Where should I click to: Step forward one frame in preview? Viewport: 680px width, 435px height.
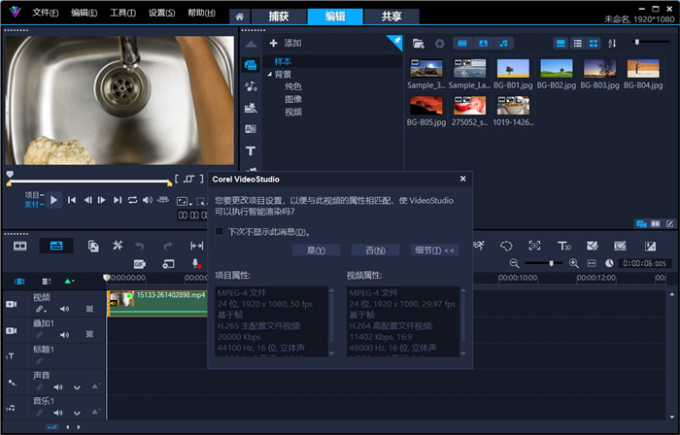pyautogui.click(x=101, y=200)
